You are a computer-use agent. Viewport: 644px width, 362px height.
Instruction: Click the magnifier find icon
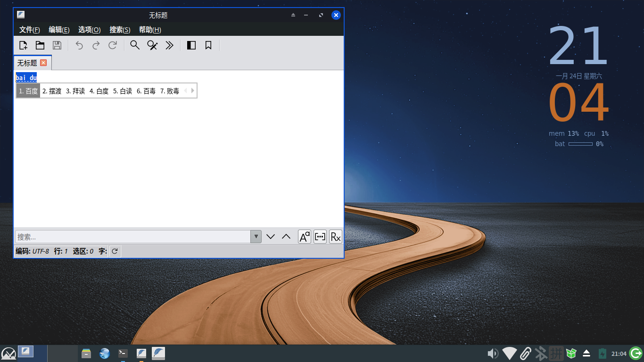[x=135, y=45]
